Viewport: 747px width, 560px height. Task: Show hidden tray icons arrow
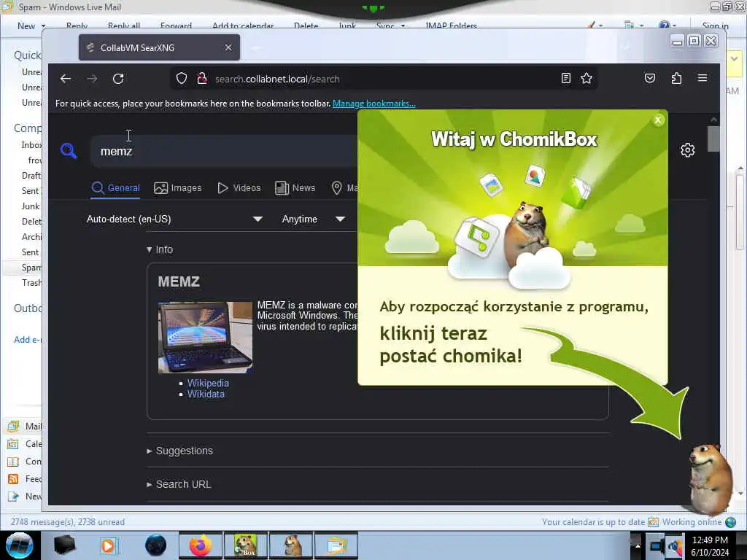637,546
